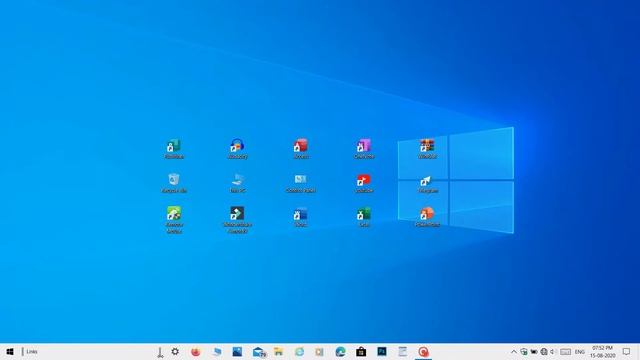This screenshot has width=640, height=360.
Task: Launch the green Excel desktop shortcut
Action: pyautogui.click(x=364, y=217)
